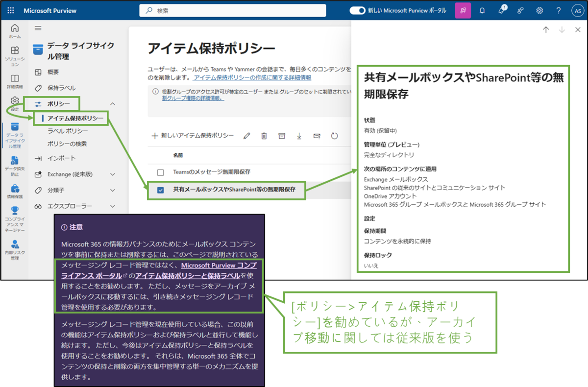Open 分類子 in navigation
Image resolution: width=588 pixels, height=387 pixels.
56,190
